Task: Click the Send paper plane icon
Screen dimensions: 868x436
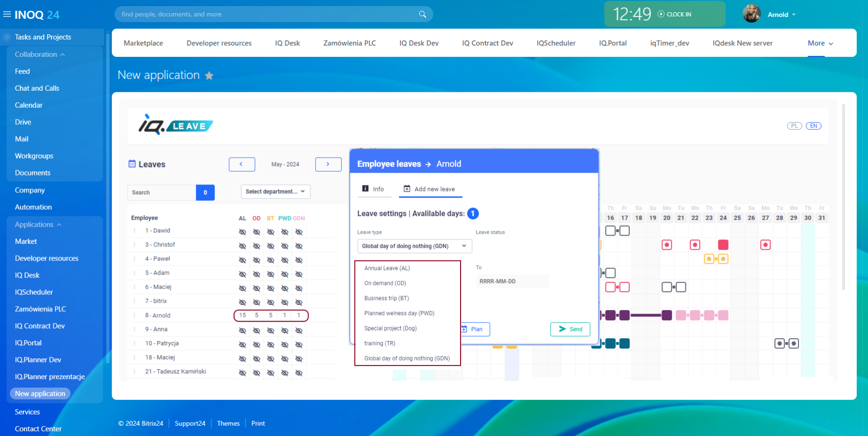Action: click(562, 329)
